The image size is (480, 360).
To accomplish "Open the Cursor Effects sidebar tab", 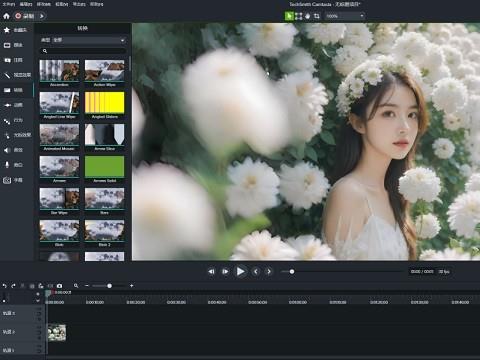I will [16, 135].
